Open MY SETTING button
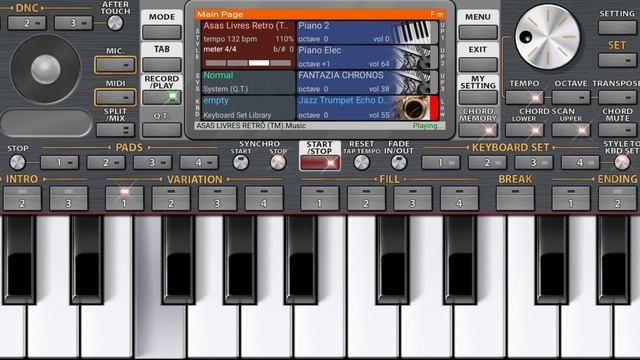This screenshot has height=360, width=640. (478, 97)
